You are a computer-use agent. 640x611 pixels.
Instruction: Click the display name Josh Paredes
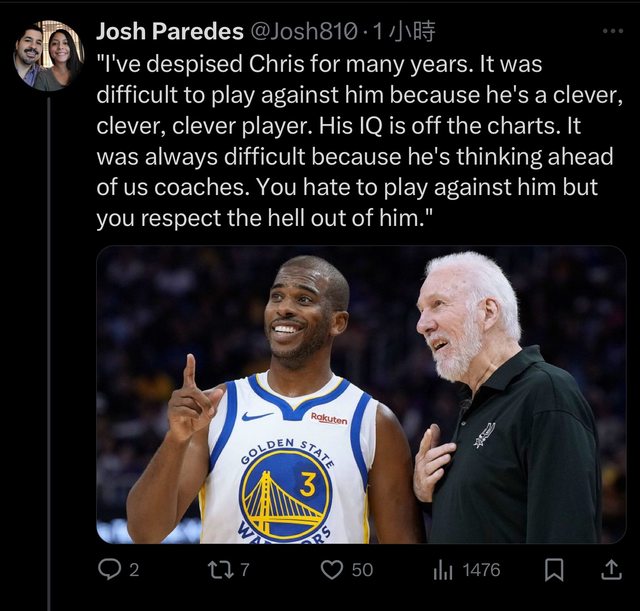pos(169,32)
